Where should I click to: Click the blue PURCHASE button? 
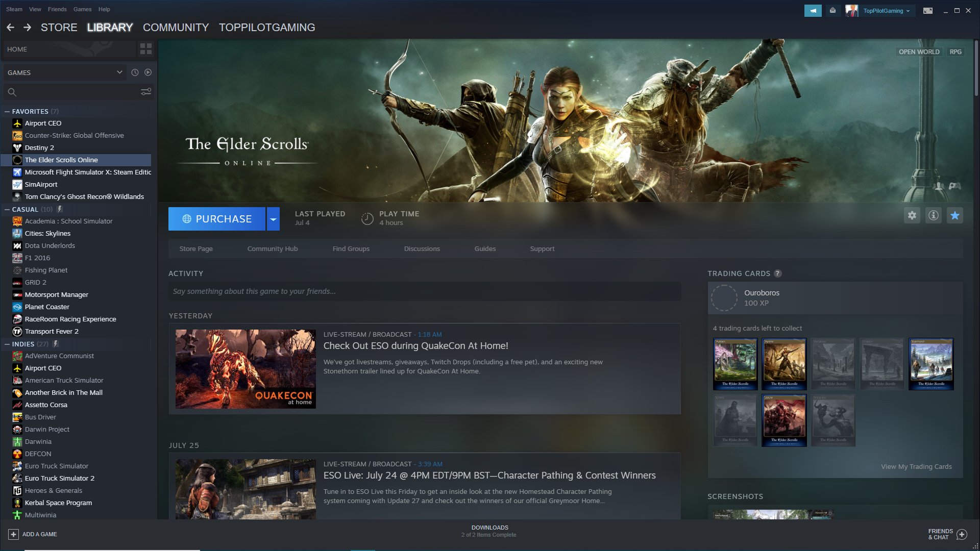click(x=216, y=218)
